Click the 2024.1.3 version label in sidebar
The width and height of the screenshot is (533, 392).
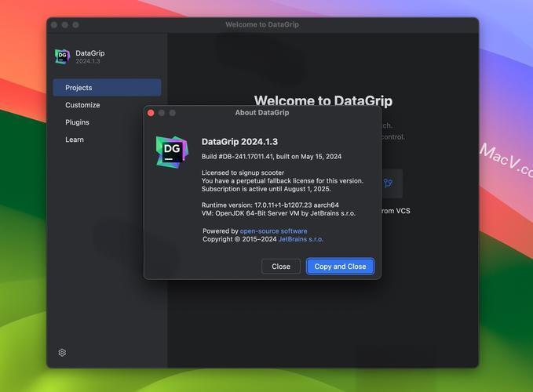[88, 61]
